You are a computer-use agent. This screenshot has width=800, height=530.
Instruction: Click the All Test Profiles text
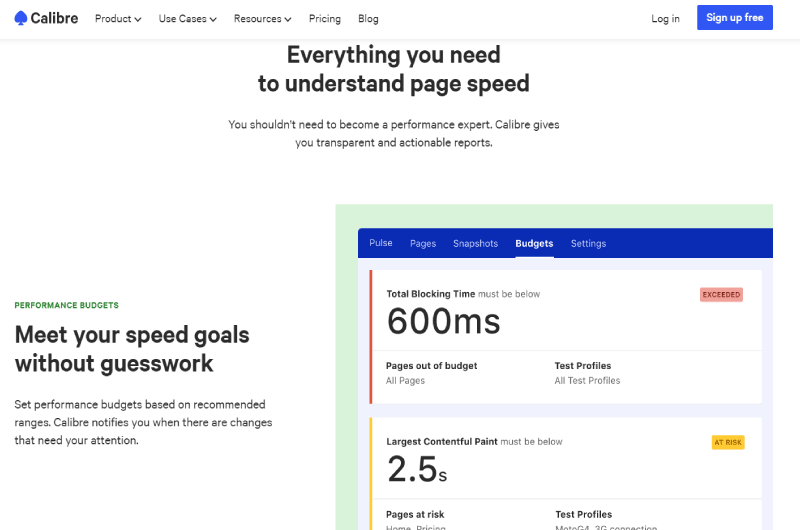click(587, 381)
